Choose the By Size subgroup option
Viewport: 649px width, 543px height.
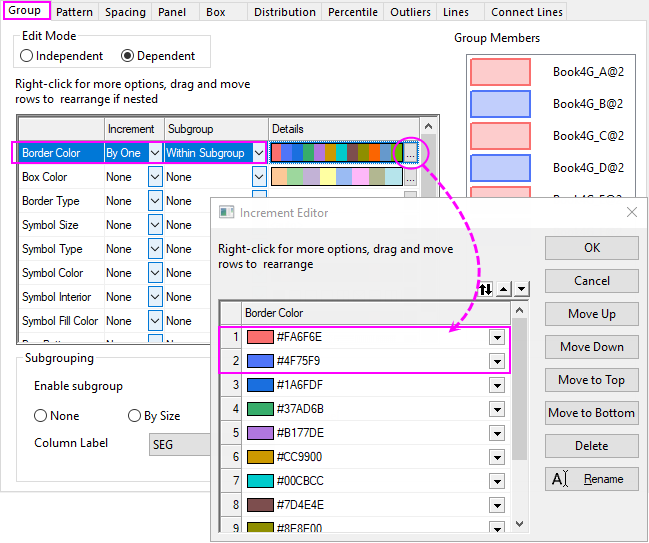pyautogui.click(x=135, y=416)
